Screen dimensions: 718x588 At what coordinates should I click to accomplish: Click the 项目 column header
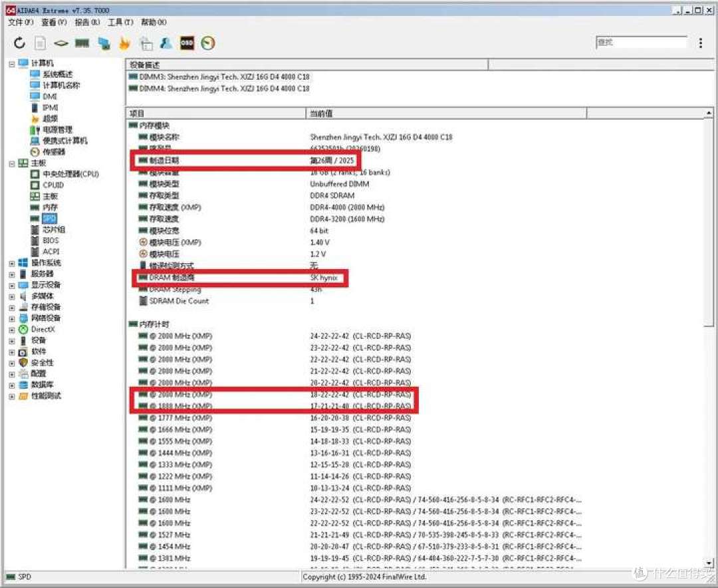click(x=216, y=114)
